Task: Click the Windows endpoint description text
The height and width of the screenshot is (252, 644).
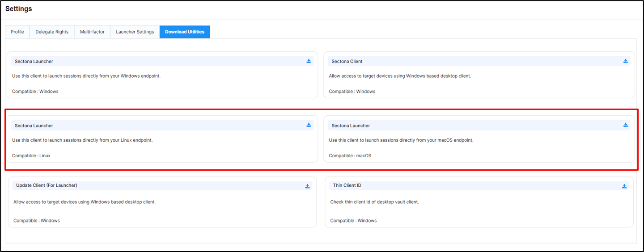Action: click(86, 76)
